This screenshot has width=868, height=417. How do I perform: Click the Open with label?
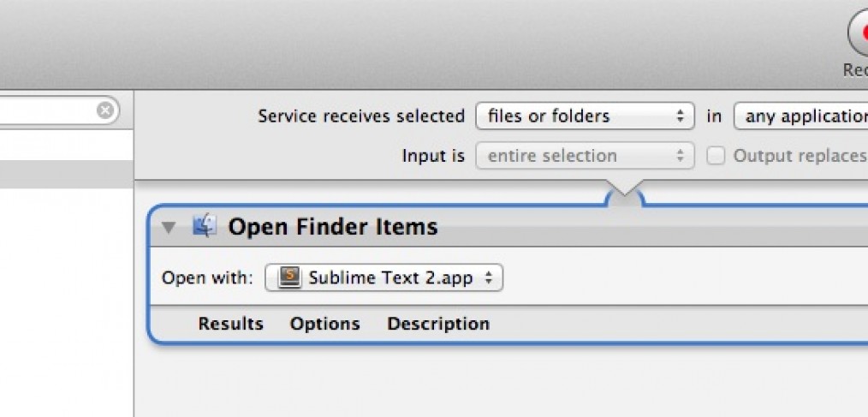tap(207, 277)
